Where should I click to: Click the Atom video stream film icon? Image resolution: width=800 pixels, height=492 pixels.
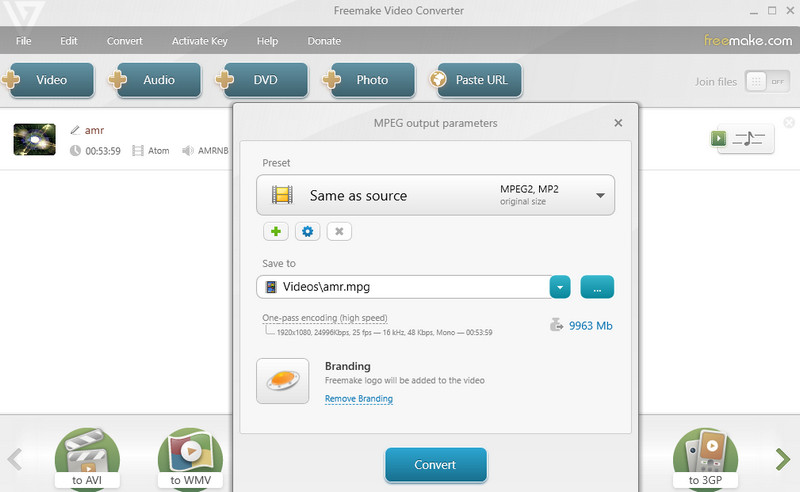[x=138, y=151]
